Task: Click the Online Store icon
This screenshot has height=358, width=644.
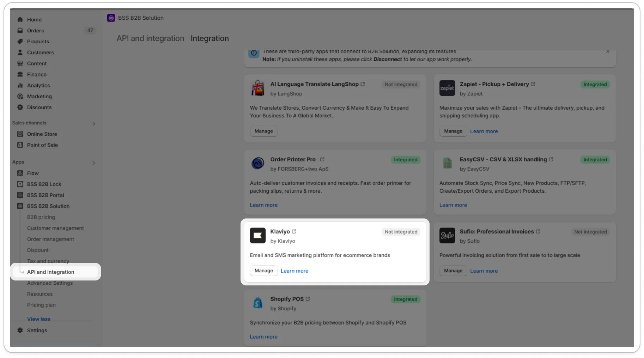Action: coord(20,134)
